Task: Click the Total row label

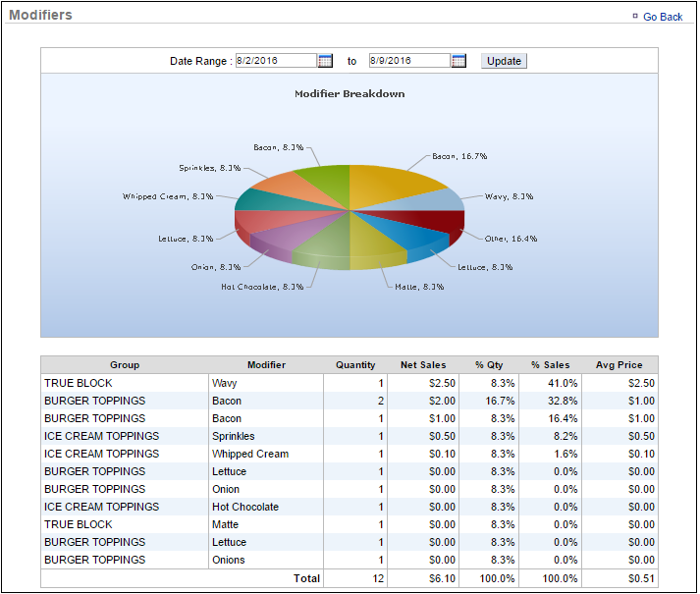Action: (306, 579)
